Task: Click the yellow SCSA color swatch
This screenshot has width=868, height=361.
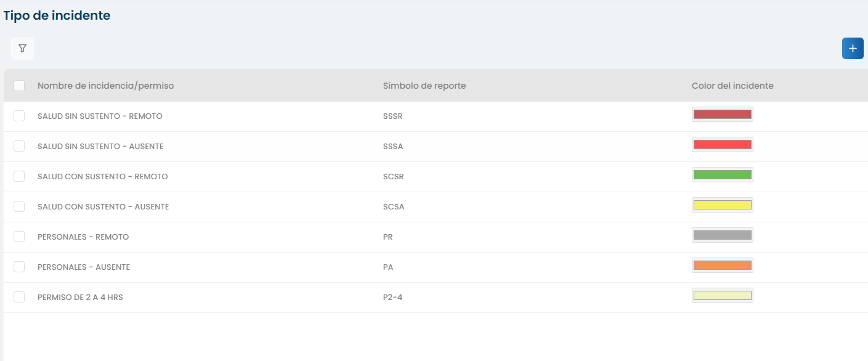Action: click(722, 205)
